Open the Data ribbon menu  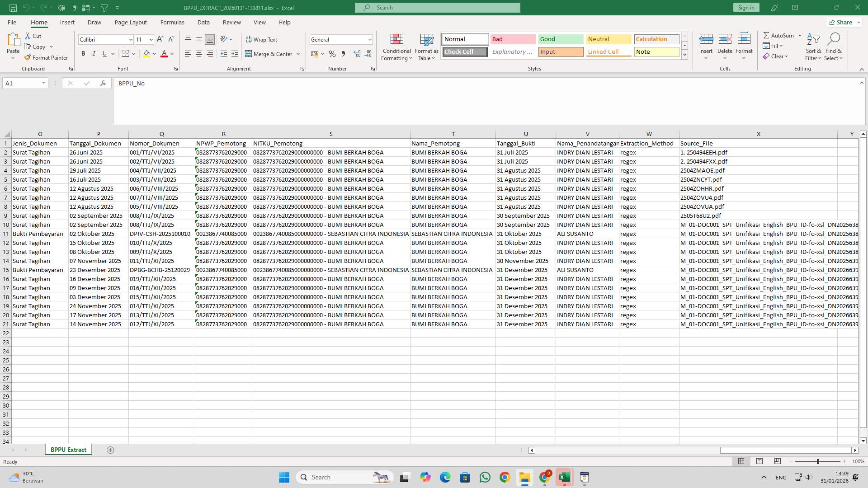point(203,22)
